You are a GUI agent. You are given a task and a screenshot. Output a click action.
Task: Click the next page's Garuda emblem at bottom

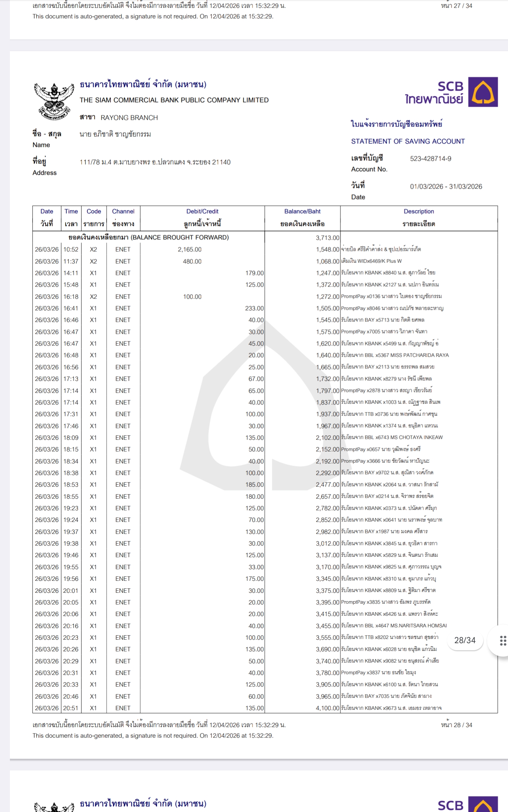point(54,806)
